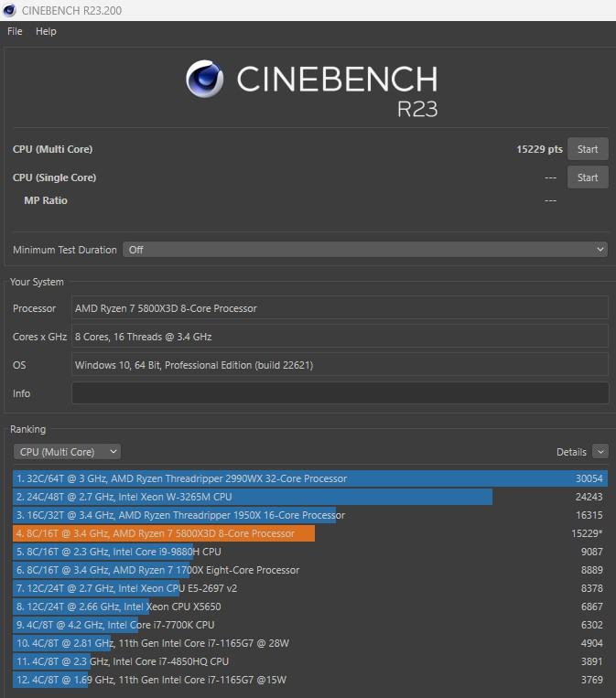The image size is (616, 698).
Task: Click the 16315 score value
Action: coord(589,515)
